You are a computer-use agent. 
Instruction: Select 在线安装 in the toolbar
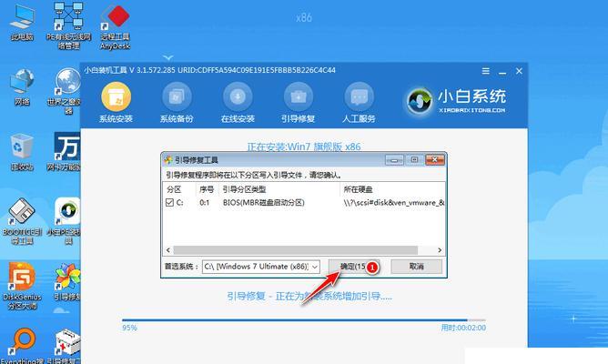[238, 103]
